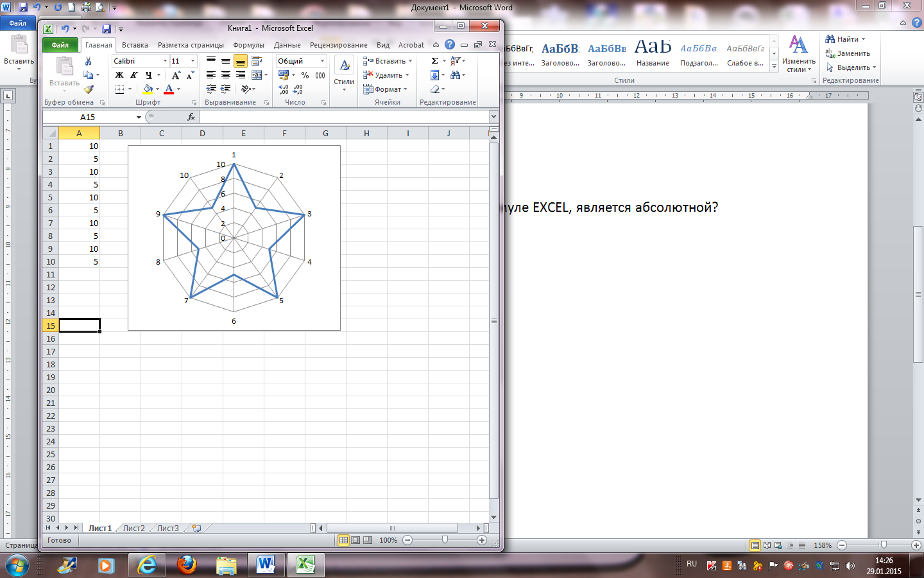Open Изменить стили in Word
The height and width of the screenshot is (578, 924).
coord(799,53)
